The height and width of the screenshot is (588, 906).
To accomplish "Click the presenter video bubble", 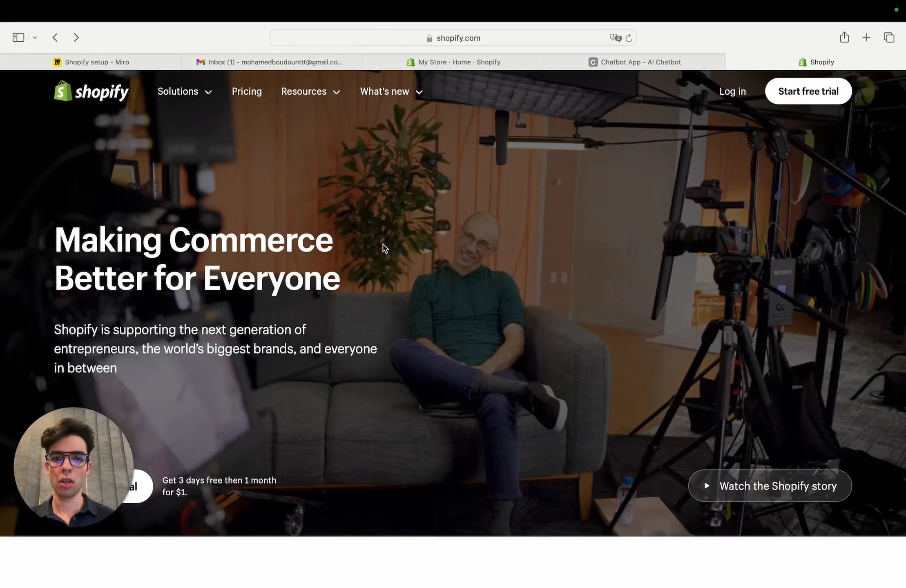I will [74, 465].
